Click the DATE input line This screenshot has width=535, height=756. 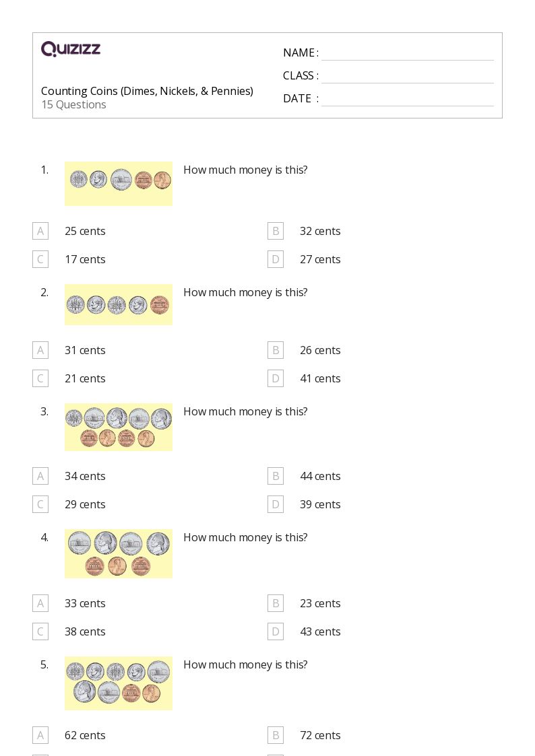[x=408, y=100]
